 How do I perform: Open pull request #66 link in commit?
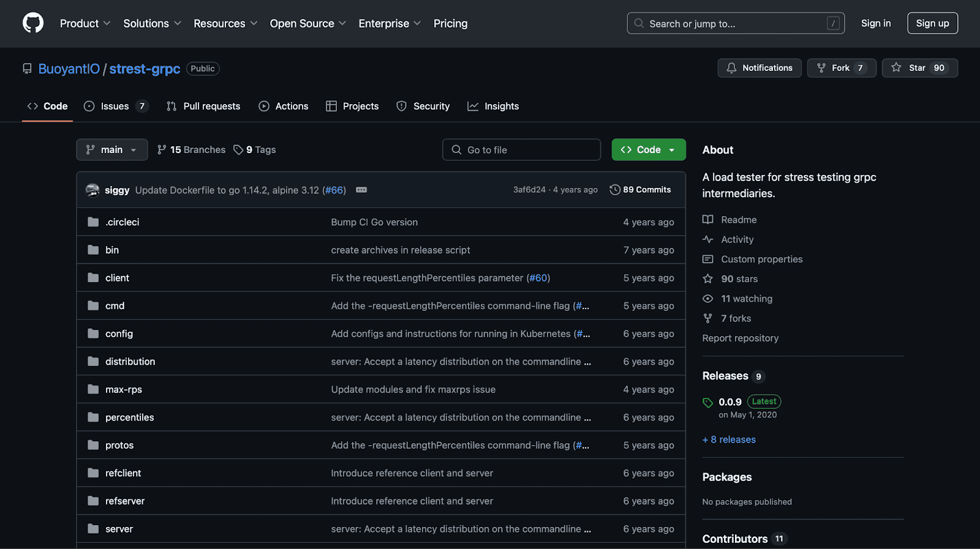click(x=334, y=190)
